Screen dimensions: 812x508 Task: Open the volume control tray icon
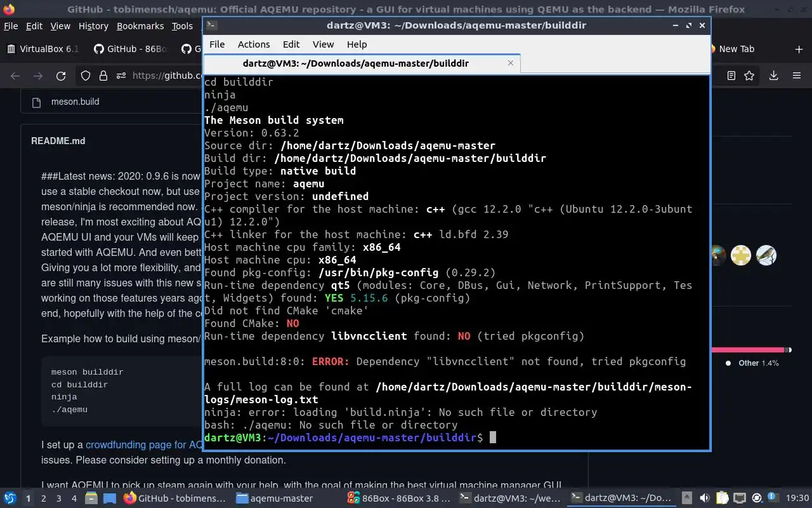704,498
